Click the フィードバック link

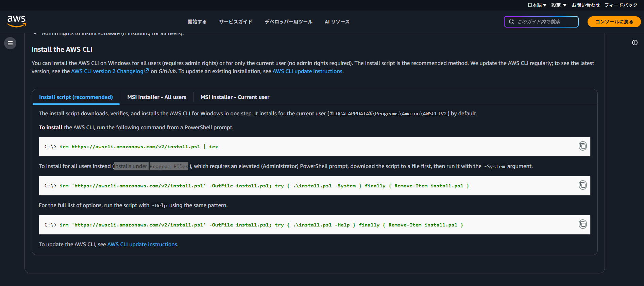(x=621, y=5)
